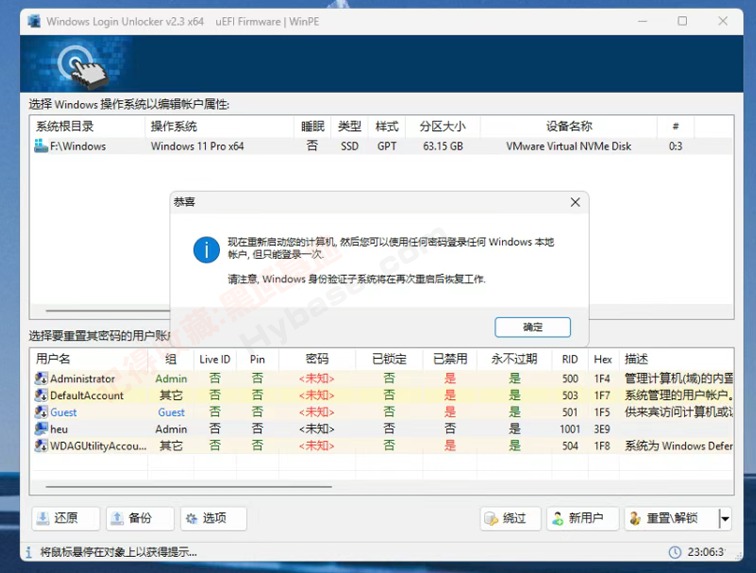Viewport: 756px width, 573px height.
Task: Click the 重置\解锁 button
Action: point(671,518)
